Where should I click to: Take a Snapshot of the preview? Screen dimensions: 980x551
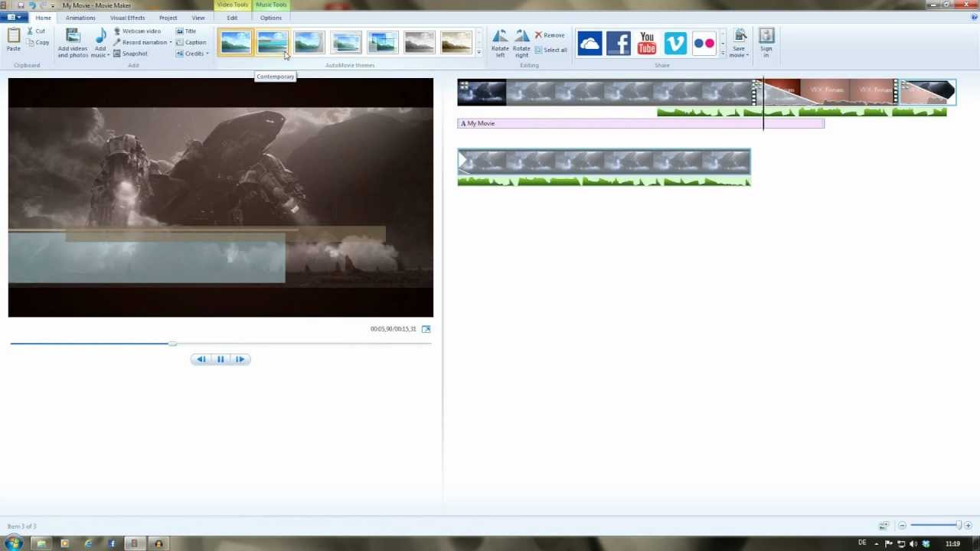tap(130, 54)
